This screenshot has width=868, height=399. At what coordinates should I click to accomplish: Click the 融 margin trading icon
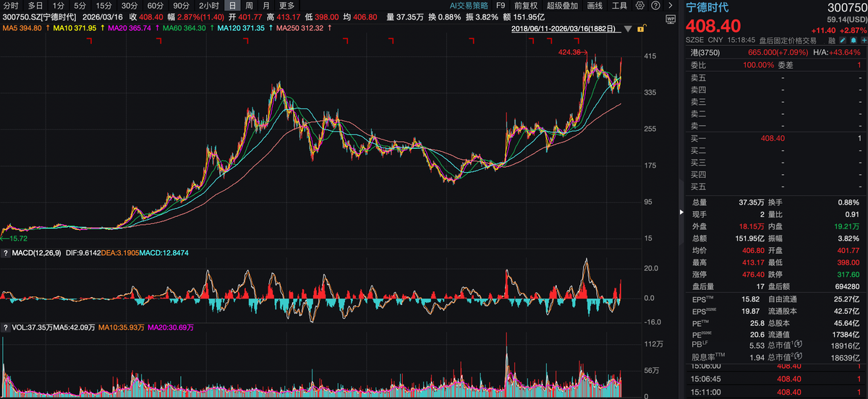tap(831, 40)
